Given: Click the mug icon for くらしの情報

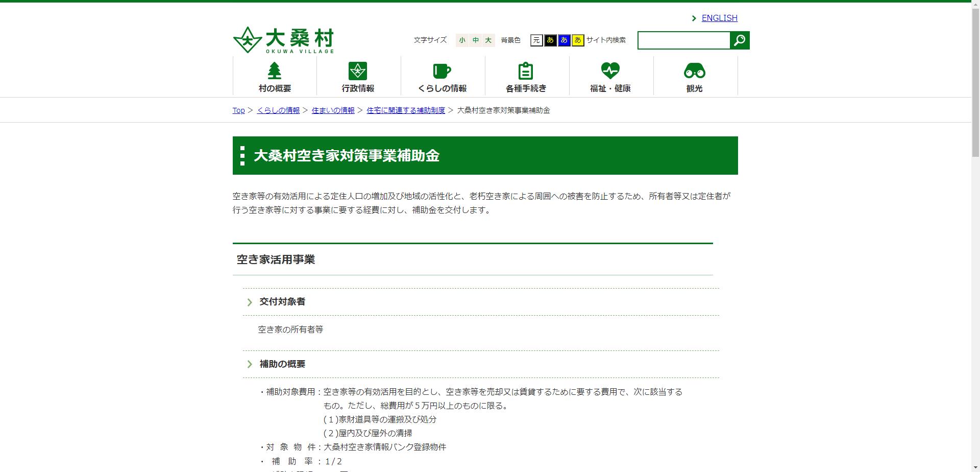Looking at the screenshot, I should point(442,70).
